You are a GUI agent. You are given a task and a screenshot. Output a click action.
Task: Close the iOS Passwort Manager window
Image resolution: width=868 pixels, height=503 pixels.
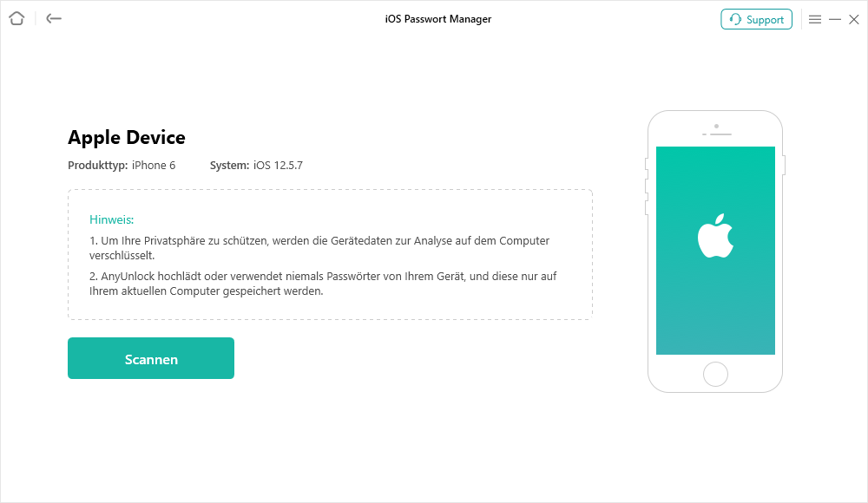pos(854,19)
